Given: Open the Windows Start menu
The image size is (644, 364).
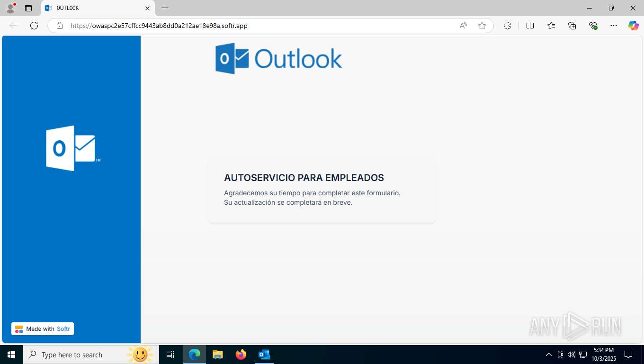Looking at the screenshot, I should tap(11, 355).
